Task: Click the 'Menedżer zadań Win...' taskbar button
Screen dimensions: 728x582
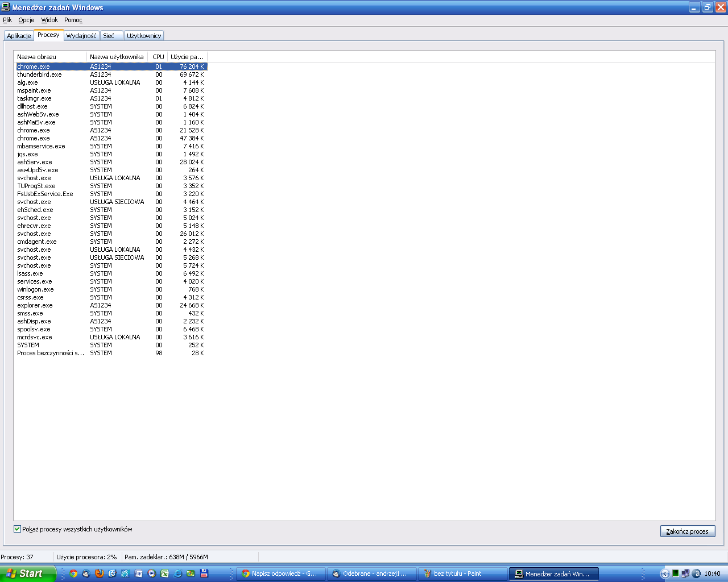Action: pos(554,573)
